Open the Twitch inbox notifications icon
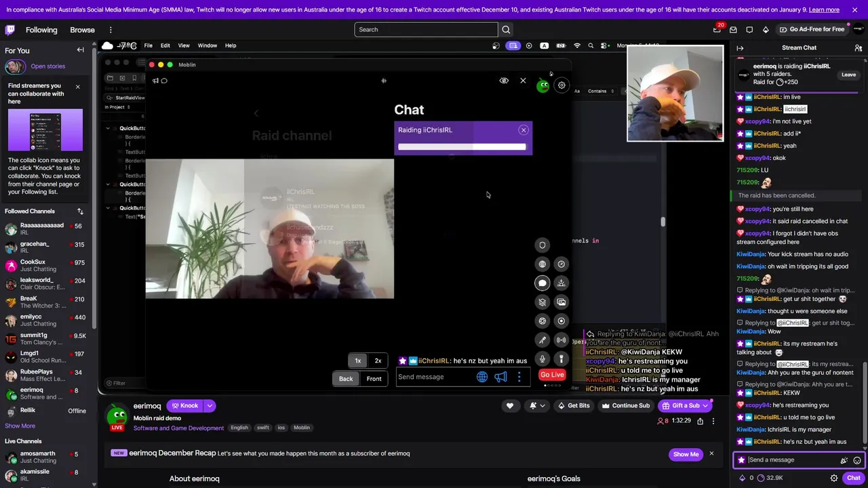Viewport: 868px width, 488px height. tap(733, 30)
